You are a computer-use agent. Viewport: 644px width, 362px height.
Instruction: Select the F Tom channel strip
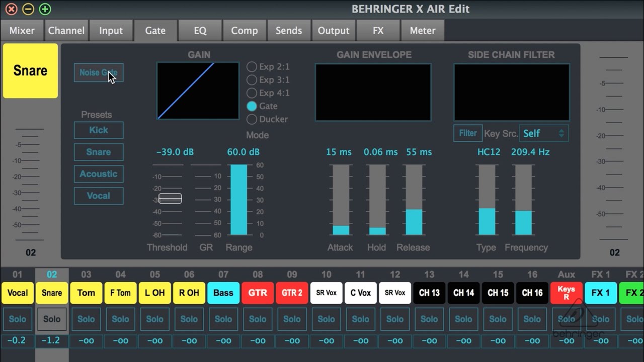[120, 293]
